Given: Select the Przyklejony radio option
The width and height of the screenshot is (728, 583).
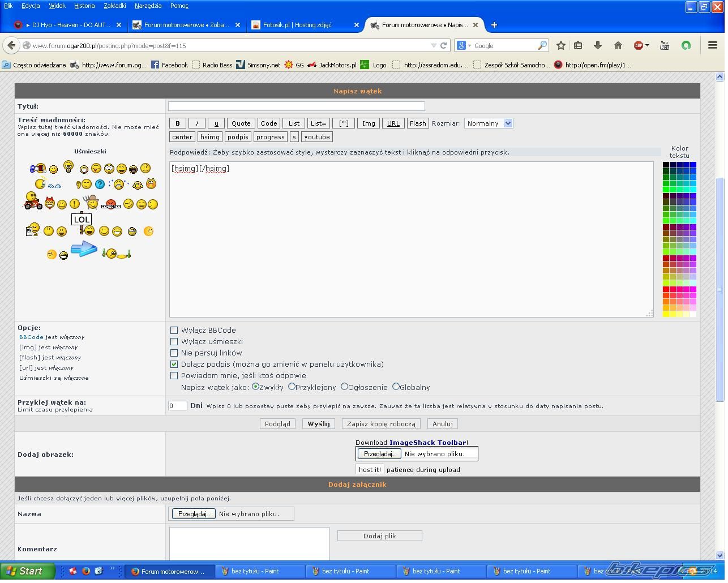Looking at the screenshot, I should (x=292, y=387).
